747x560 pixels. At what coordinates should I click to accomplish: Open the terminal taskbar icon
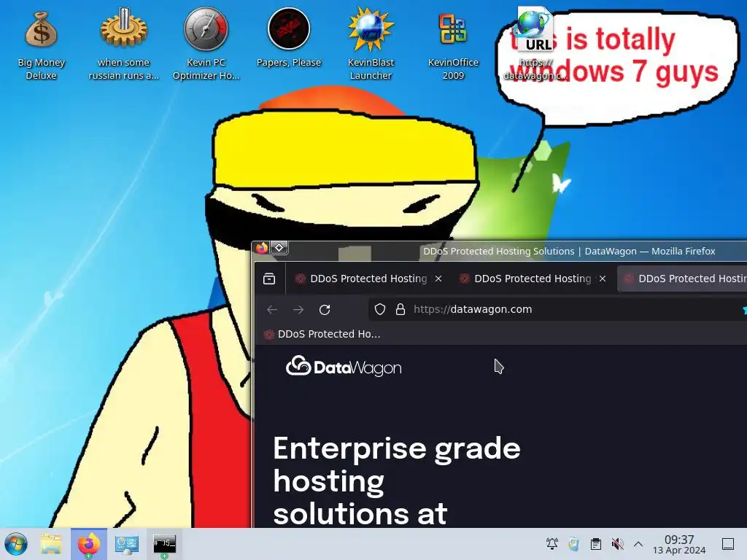(x=164, y=544)
